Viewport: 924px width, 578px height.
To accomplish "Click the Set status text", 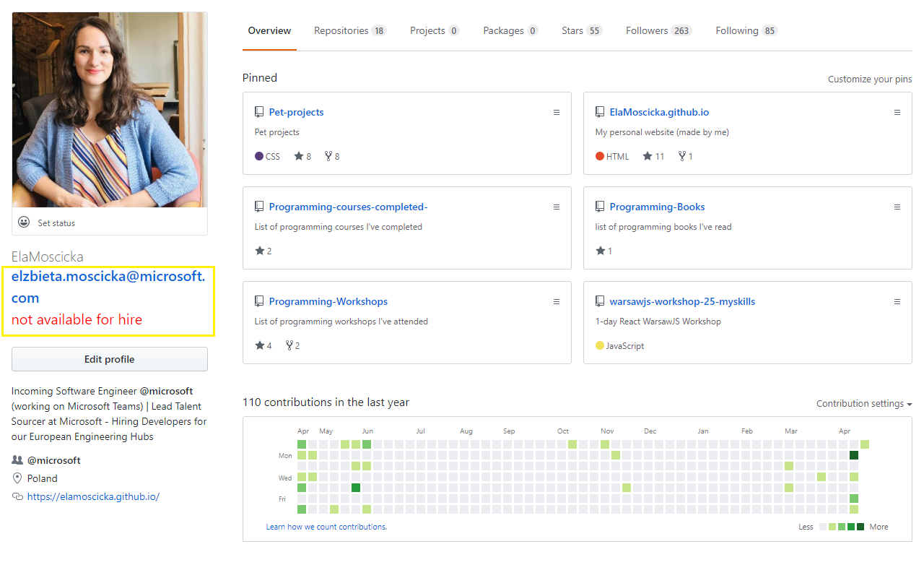I will point(56,223).
